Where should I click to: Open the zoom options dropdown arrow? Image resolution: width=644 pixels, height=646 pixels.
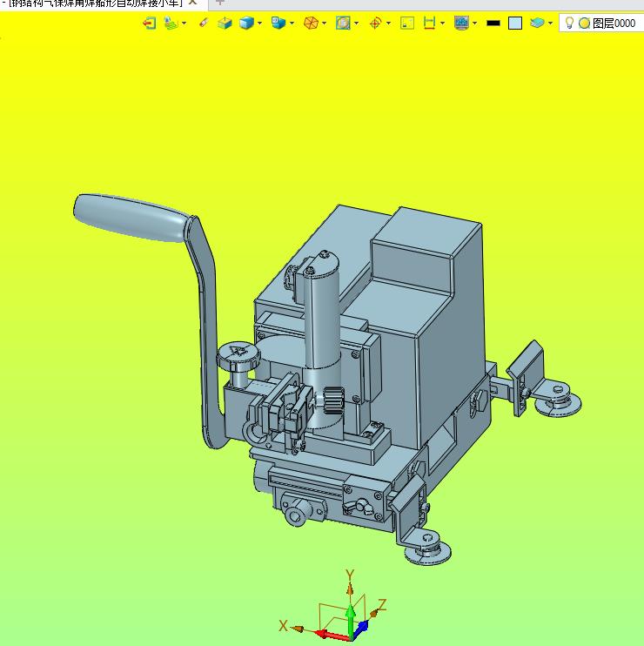356,23
